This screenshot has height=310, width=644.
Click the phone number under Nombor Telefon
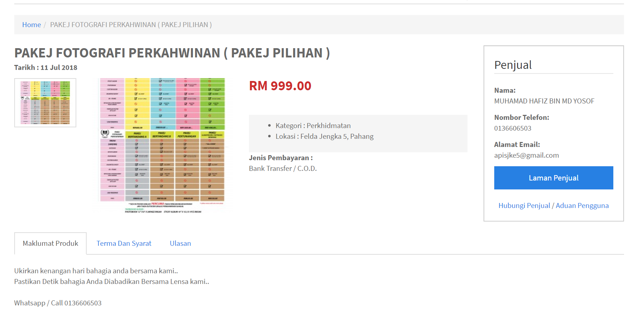(512, 128)
